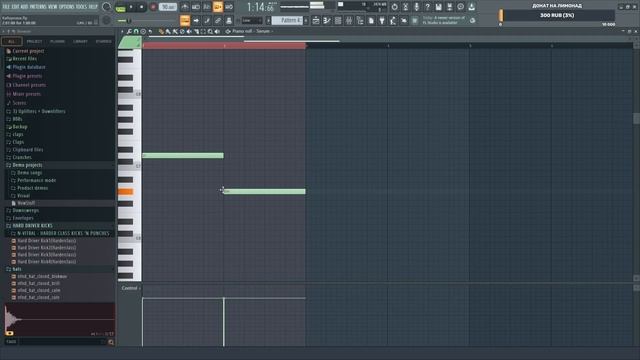Click the render to audio file icon

[449, 7]
